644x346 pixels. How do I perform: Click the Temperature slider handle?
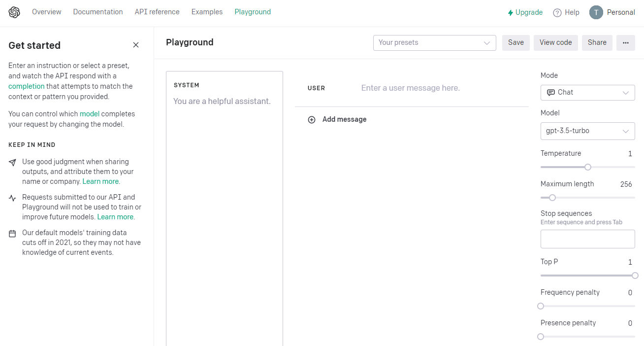click(x=587, y=167)
